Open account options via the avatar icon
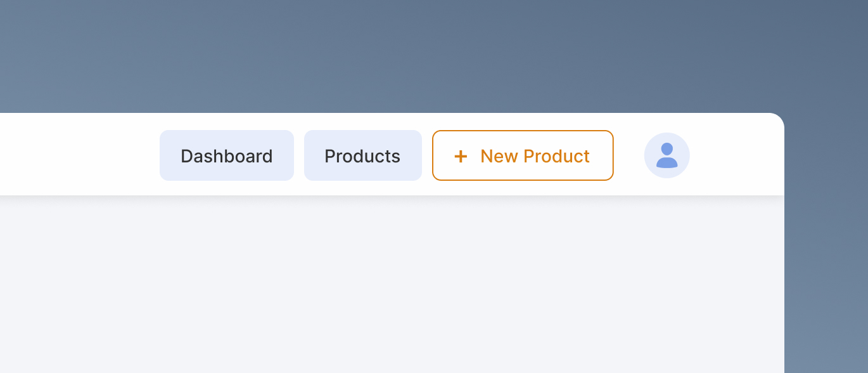This screenshot has width=868, height=373. click(667, 155)
